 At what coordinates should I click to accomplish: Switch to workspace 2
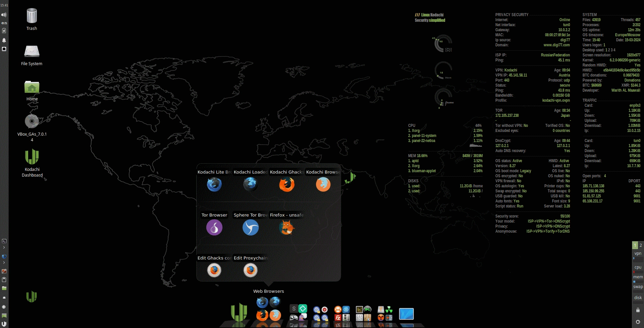coord(641,245)
